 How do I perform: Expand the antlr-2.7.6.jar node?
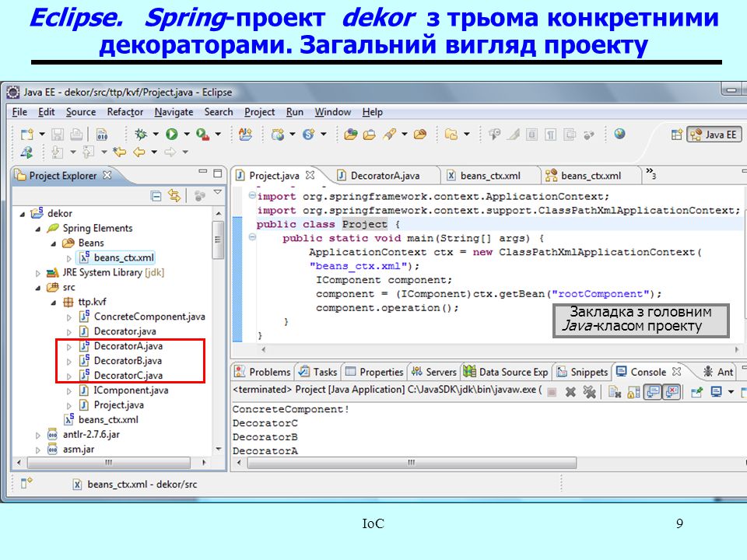(x=37, y=436)
